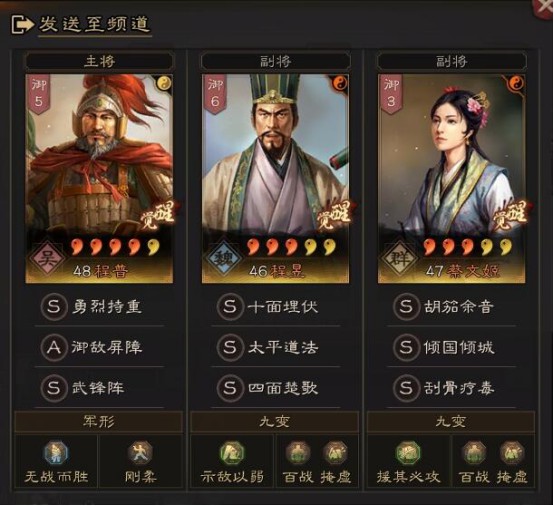
Task: Click the 魏 faction badge on 程昱
Action: click(x=224, y=258)
